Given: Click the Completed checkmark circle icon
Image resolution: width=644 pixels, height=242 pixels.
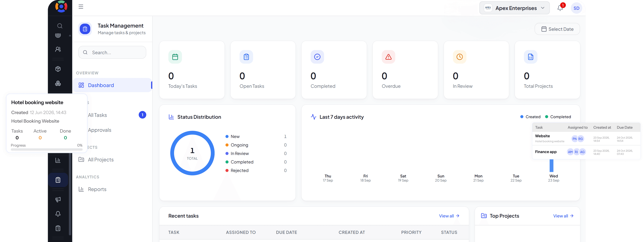Looking at the screenshot, I should pyautogui.click(x=317, y=57).
